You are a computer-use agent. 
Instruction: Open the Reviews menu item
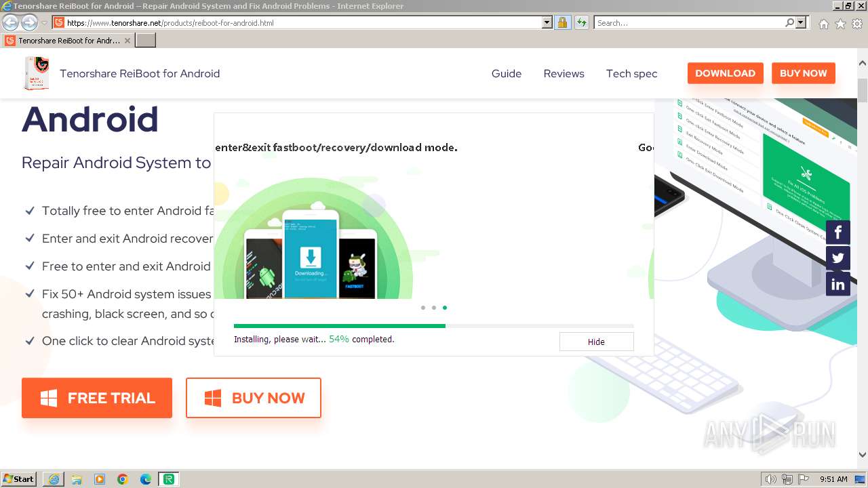point(564,73)
